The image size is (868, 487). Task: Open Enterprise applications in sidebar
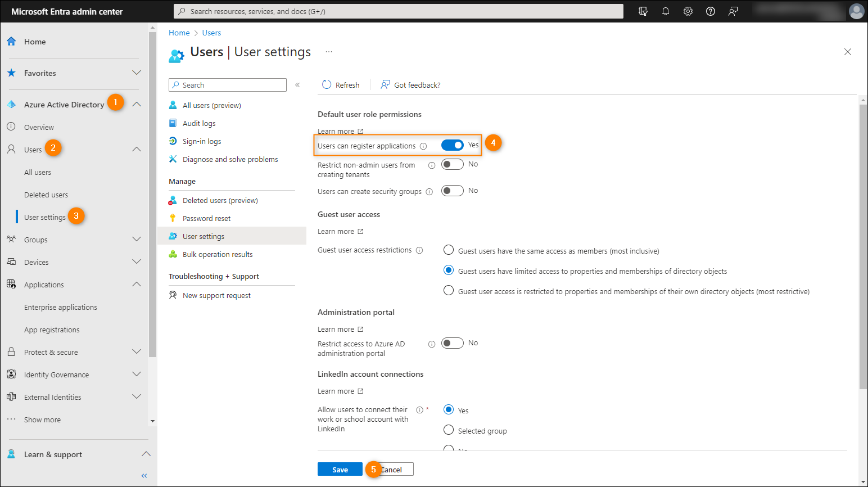coord(61,307)
